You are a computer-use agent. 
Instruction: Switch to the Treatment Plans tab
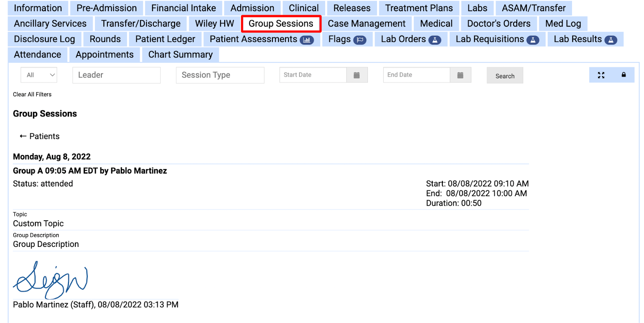coord(419,8)
